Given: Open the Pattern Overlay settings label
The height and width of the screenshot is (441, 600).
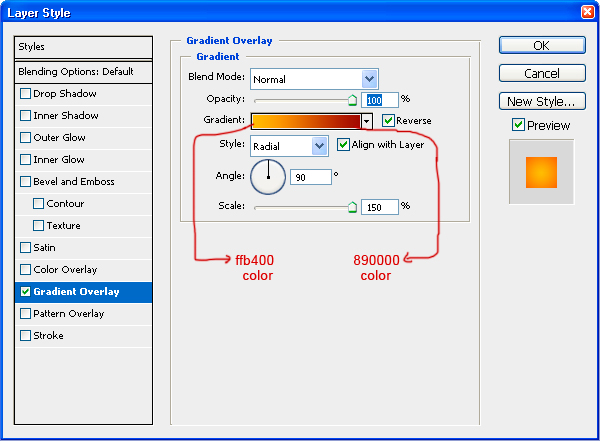Looking at the screenshot, I should (x=68, y=314).
